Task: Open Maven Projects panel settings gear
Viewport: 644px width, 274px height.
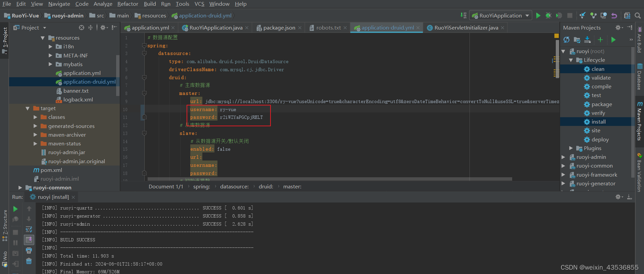Action: pos(618,28)
